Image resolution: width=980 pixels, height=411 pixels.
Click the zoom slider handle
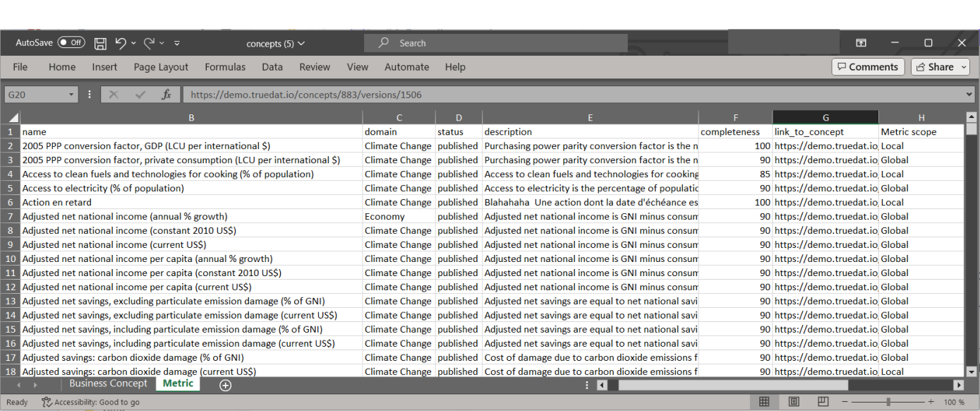click(888, 402)
